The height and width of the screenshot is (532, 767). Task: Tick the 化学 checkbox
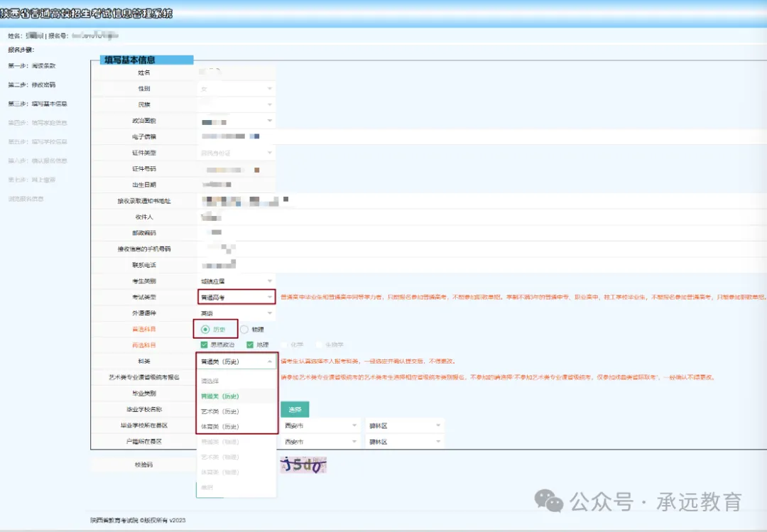(x=284, y=345)
